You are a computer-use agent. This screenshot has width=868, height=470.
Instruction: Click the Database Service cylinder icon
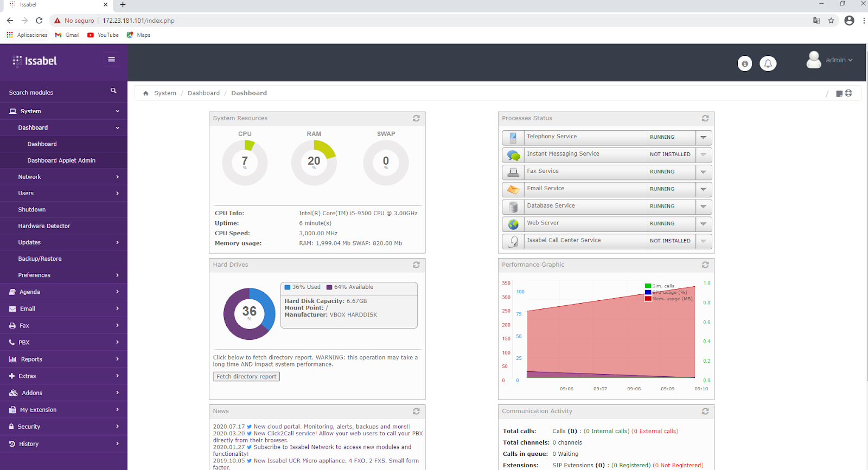[513, 207]
